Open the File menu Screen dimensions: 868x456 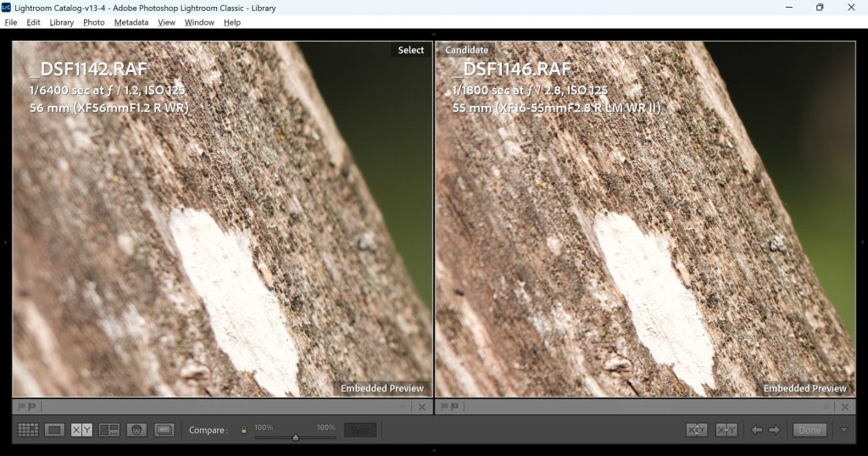tap(10, 22)
